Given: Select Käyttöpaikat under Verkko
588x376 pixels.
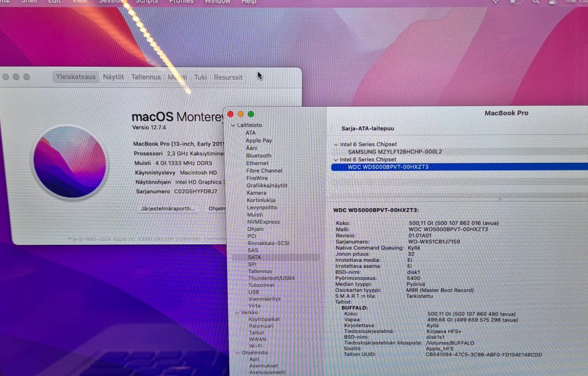Looking at the screenshot, I should point(265,320).
